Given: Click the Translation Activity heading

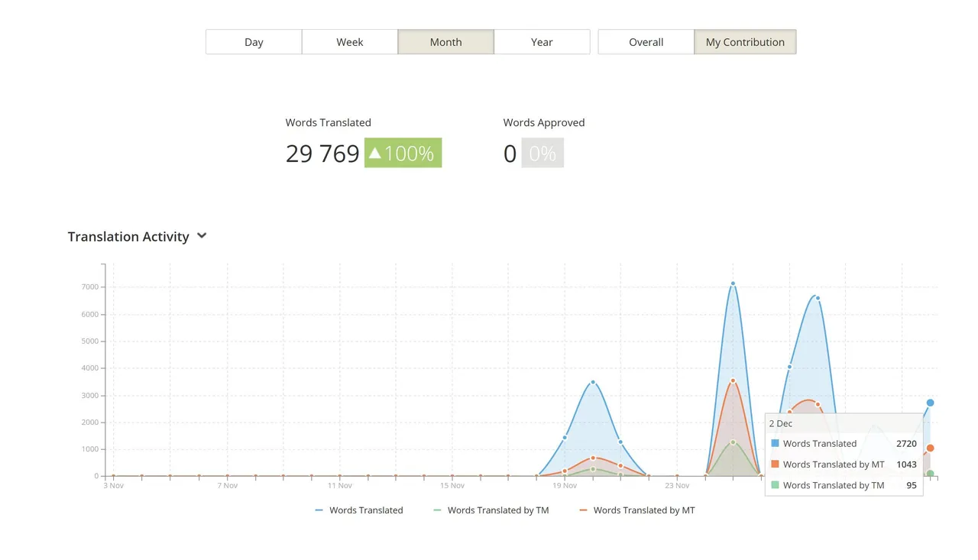Looking at the screenshot, I should tap(128, 237).
